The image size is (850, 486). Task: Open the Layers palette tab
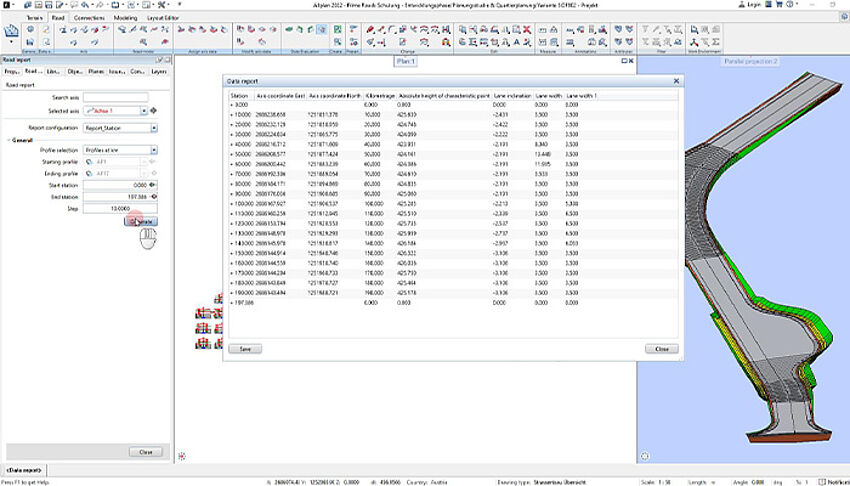159,72
